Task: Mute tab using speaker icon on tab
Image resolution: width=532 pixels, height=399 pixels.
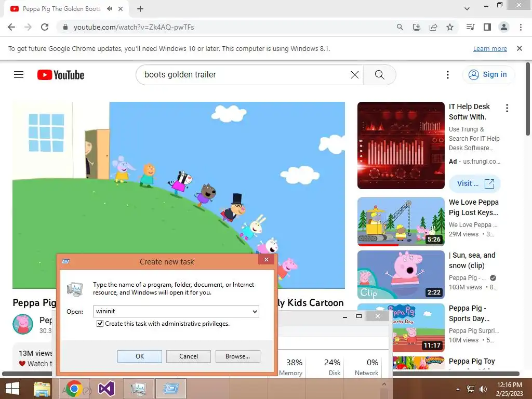Action: [109, 9]
